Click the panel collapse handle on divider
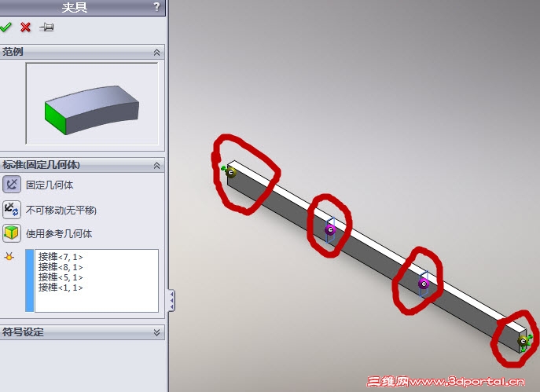Image resolution: width=540 pixels, height=392 pixels. (x=171, y=300)
